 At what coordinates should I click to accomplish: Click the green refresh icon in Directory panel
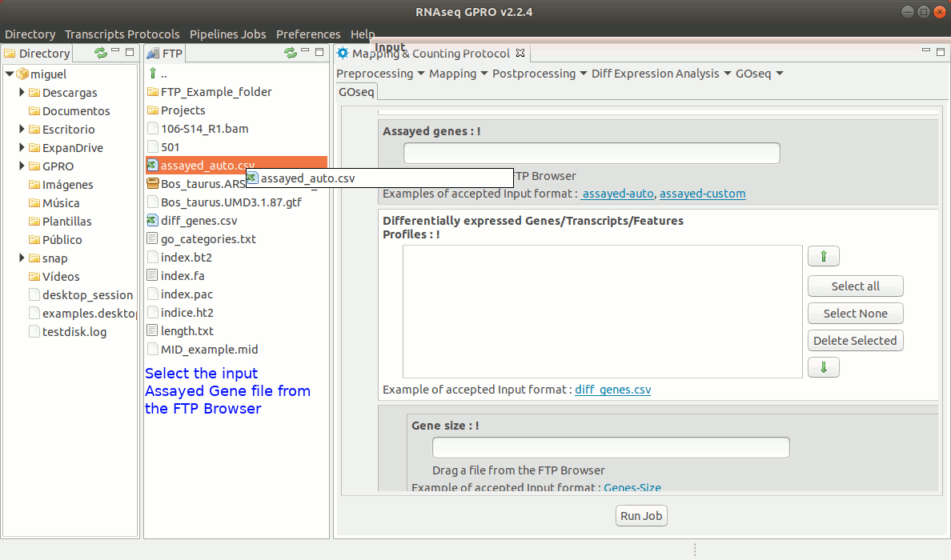coord(100,54)
